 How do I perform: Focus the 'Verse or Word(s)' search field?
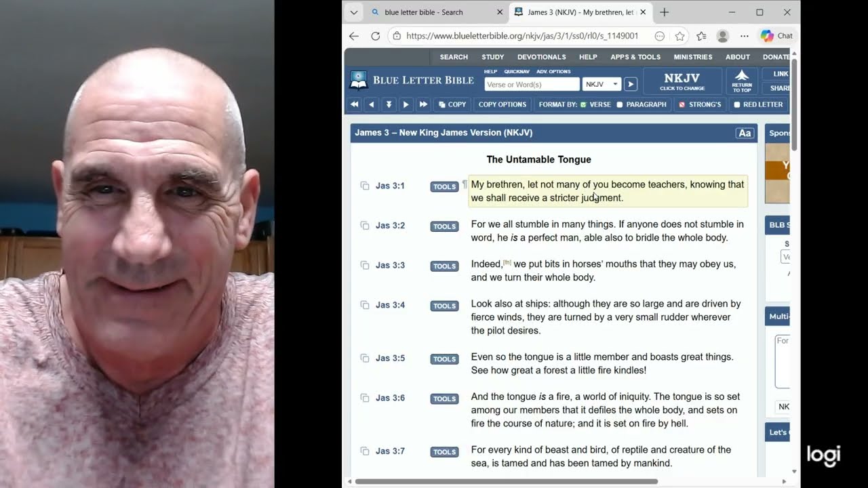pos(532,84)
